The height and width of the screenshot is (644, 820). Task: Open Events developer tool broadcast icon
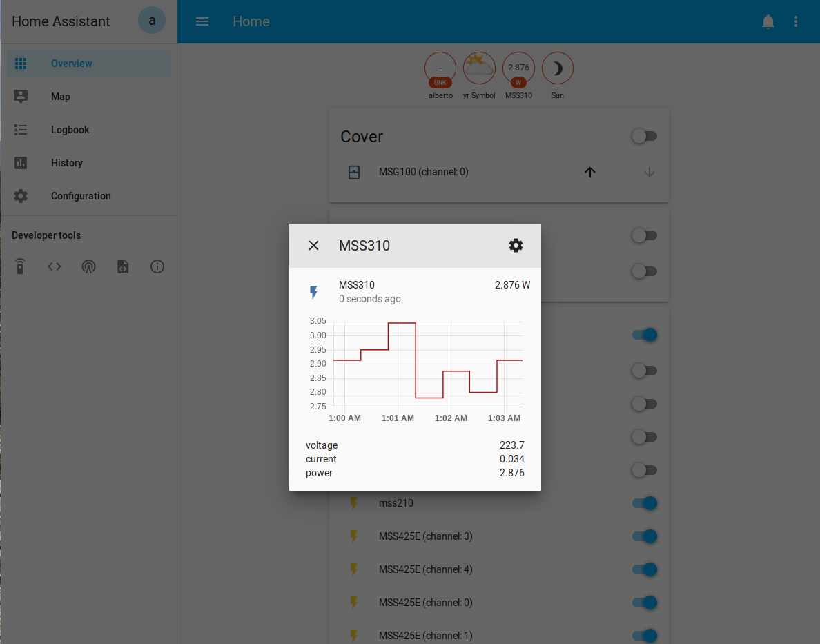tap(89, 266)
